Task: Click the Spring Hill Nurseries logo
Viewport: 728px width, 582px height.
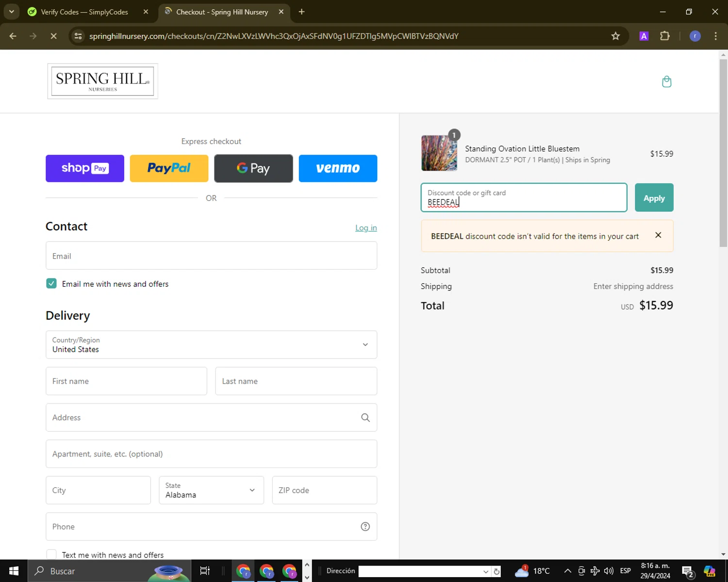Action: click(x=102, y=81)
